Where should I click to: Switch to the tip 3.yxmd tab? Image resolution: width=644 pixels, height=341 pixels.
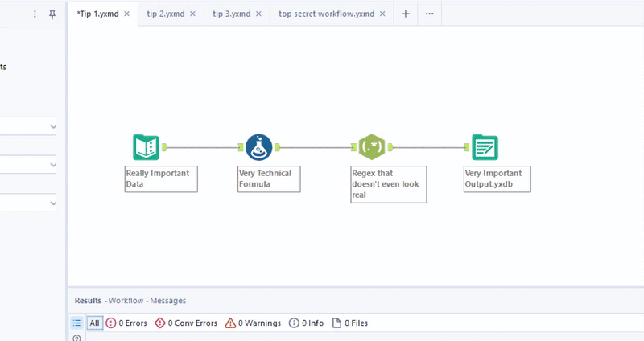(x=232, y=14)
